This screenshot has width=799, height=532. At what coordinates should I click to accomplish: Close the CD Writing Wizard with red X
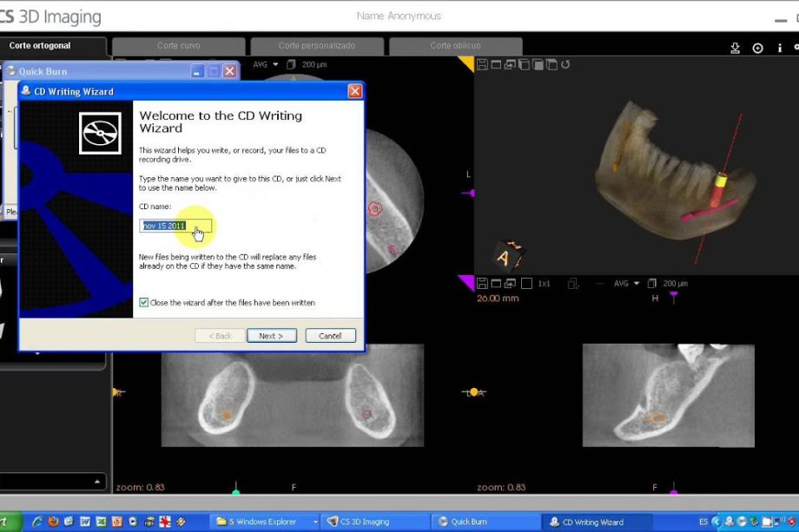[354, 91]
